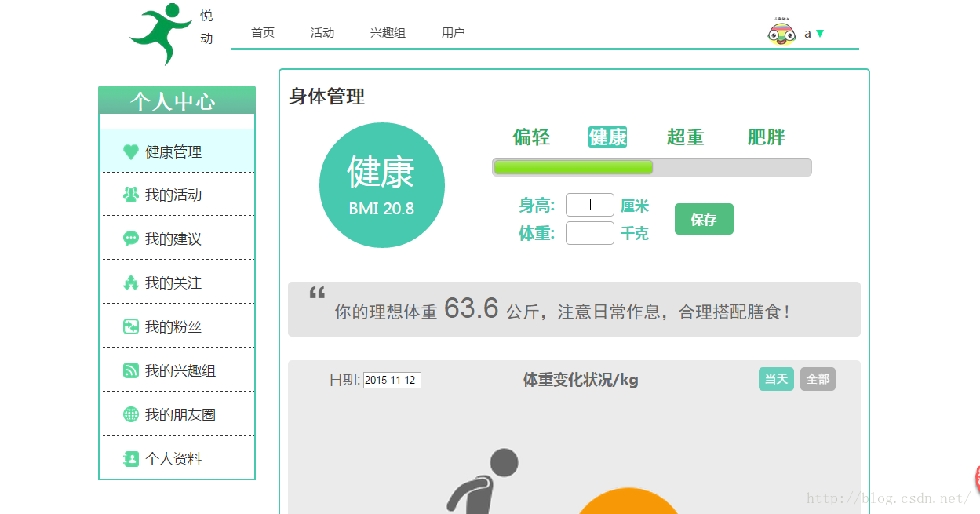The image size is (980, 514).
Task: Click the 超重 BMI category label
Action: pyautogui.click(x=685, y=137)
